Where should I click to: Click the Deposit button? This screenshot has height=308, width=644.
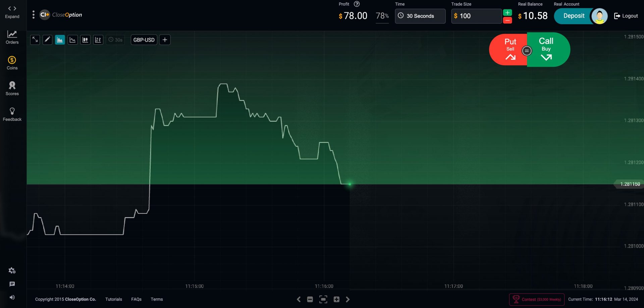574,16
